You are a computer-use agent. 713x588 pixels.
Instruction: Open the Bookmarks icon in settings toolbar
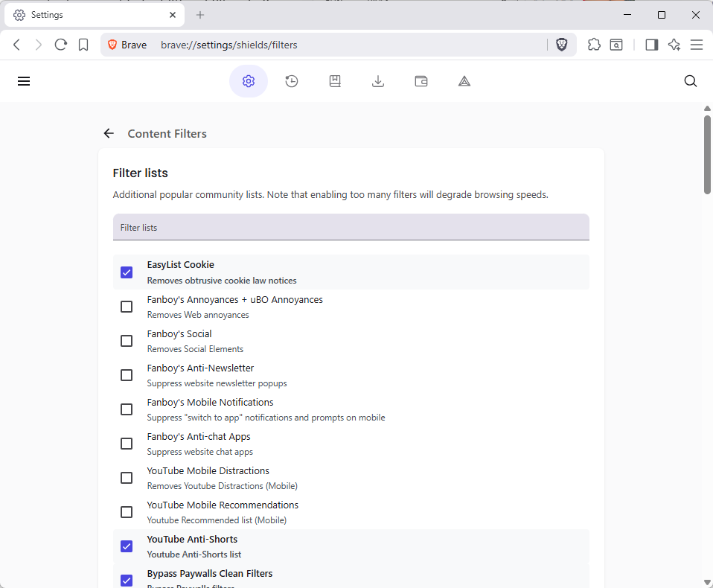click(335, 81)
